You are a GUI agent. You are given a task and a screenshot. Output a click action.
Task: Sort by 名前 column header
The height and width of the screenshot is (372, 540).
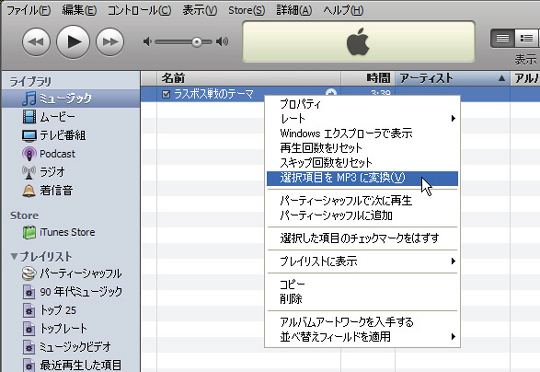pos(248,78)
